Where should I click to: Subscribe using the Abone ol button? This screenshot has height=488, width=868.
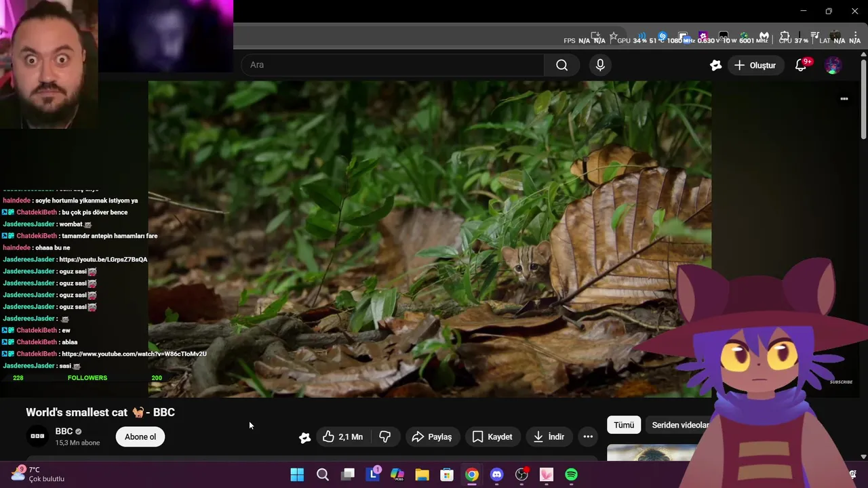(x=140, y=436)
